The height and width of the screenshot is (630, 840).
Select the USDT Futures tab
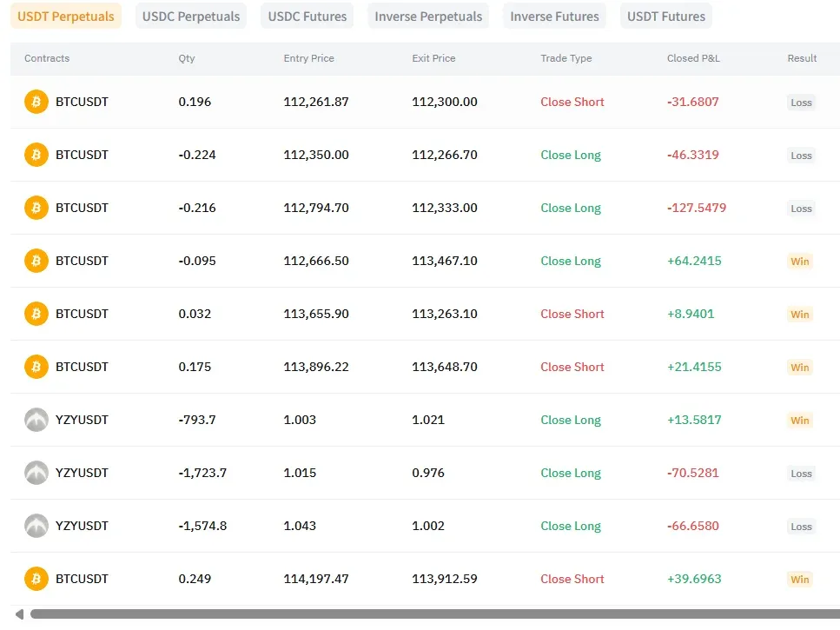tap(666, 17)
